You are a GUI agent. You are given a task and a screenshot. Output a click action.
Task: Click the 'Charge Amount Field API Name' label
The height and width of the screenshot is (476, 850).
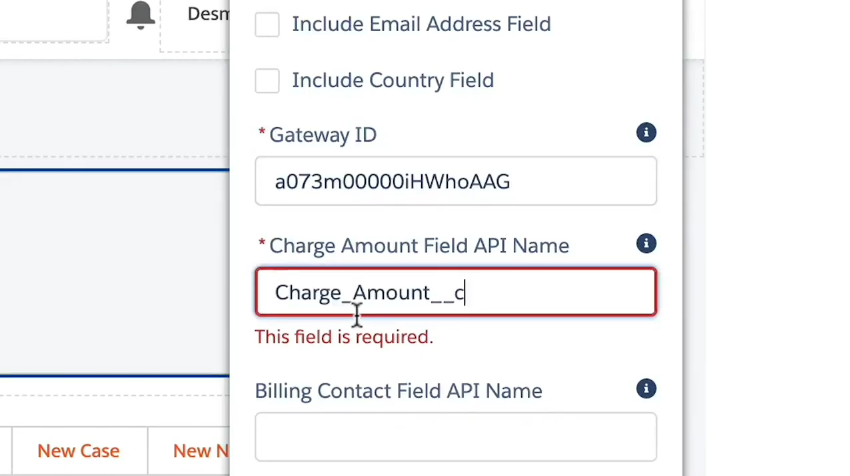point(418,246)
